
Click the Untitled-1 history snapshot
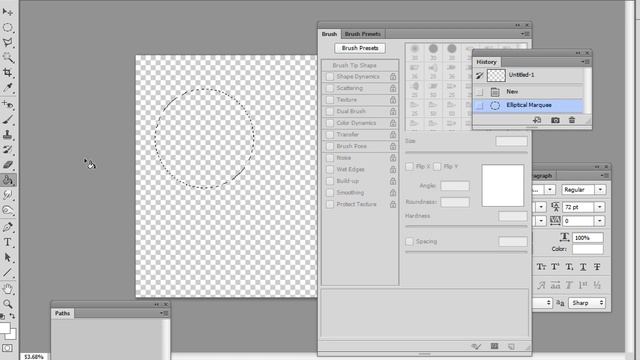(528, 75)
